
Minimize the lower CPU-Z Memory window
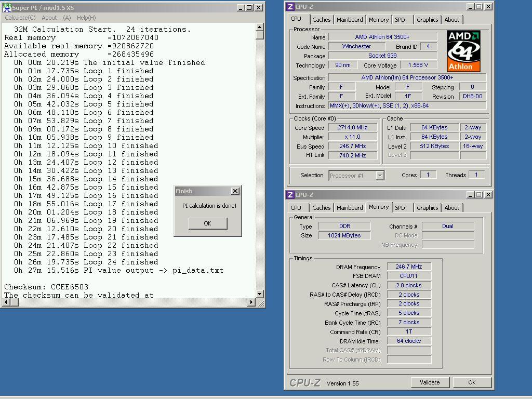pos(470,195)
